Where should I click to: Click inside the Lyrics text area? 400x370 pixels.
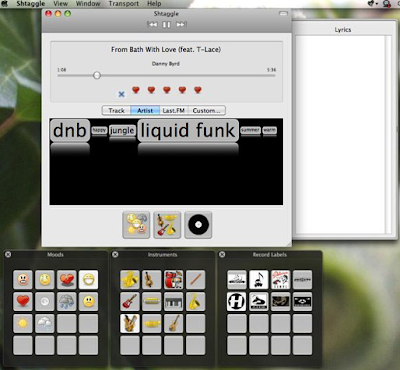click(x=340, y=134)
